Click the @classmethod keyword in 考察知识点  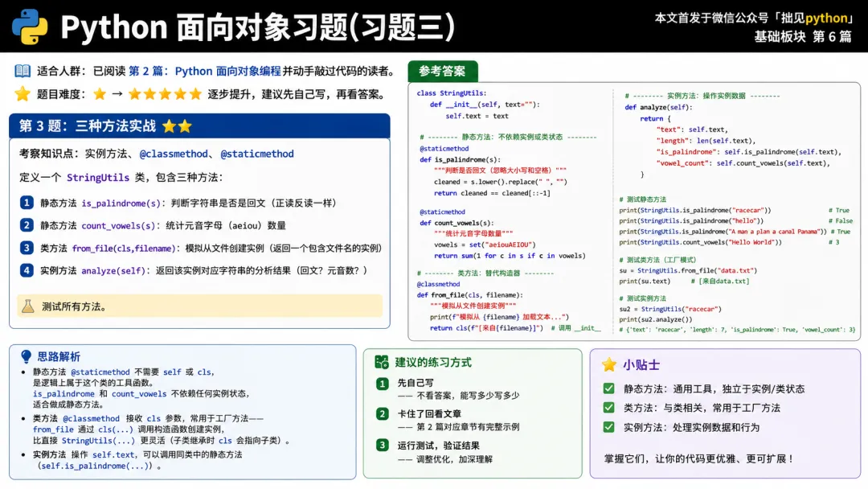pos(174,154)
